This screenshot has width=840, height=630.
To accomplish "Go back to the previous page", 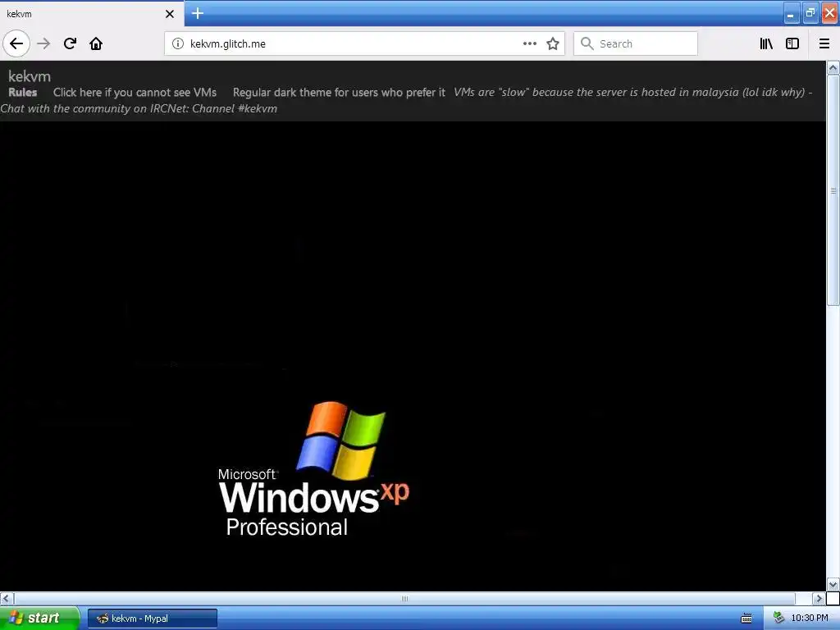I will [16, 43].
